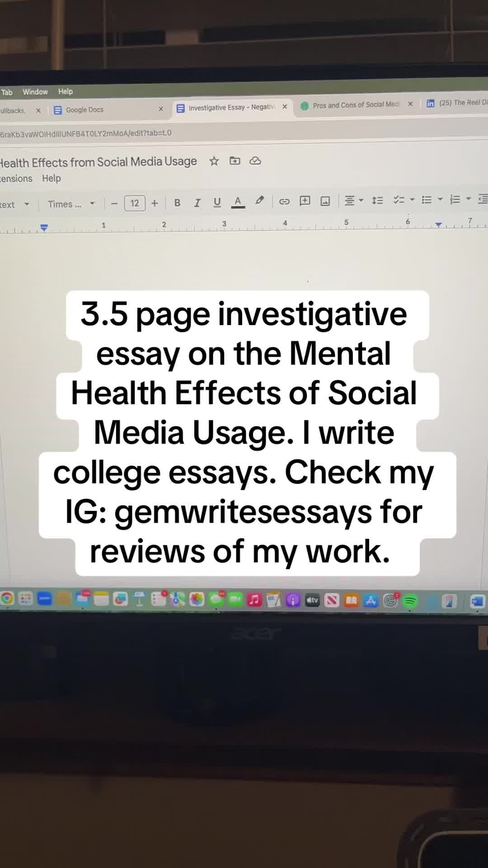Click the add comment icon
The width and height of the screenshot is (488, 868).
click(x=305, y=201)
